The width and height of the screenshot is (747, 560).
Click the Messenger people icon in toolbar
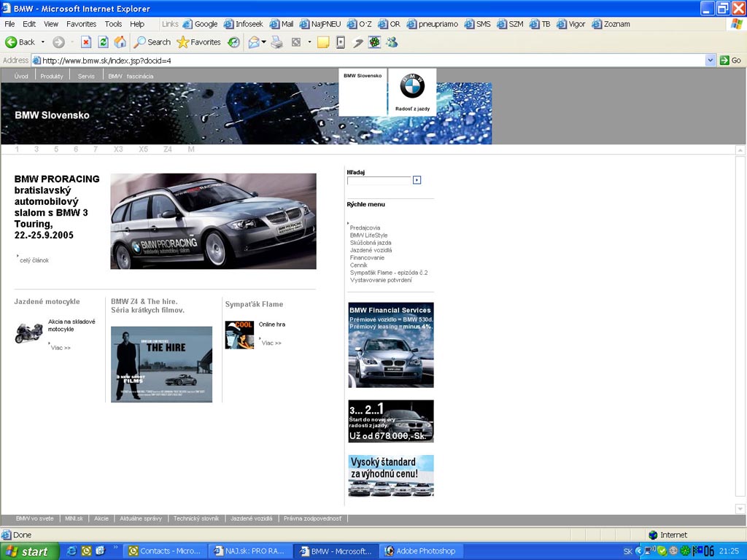392,42
